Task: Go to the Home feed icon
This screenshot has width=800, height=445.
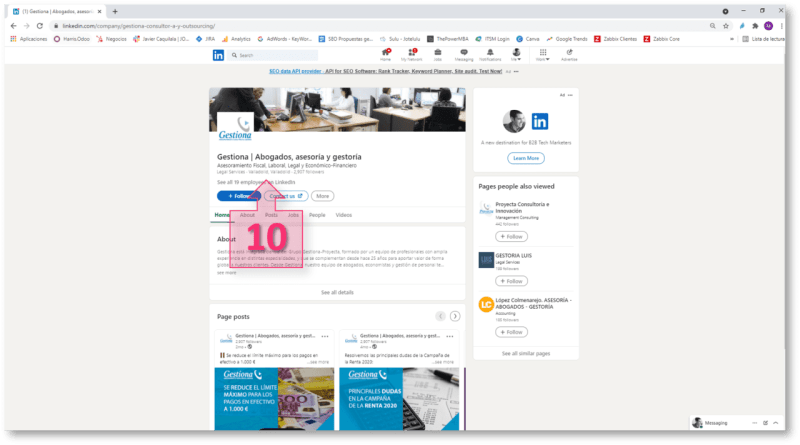Action: pos(386,55)
